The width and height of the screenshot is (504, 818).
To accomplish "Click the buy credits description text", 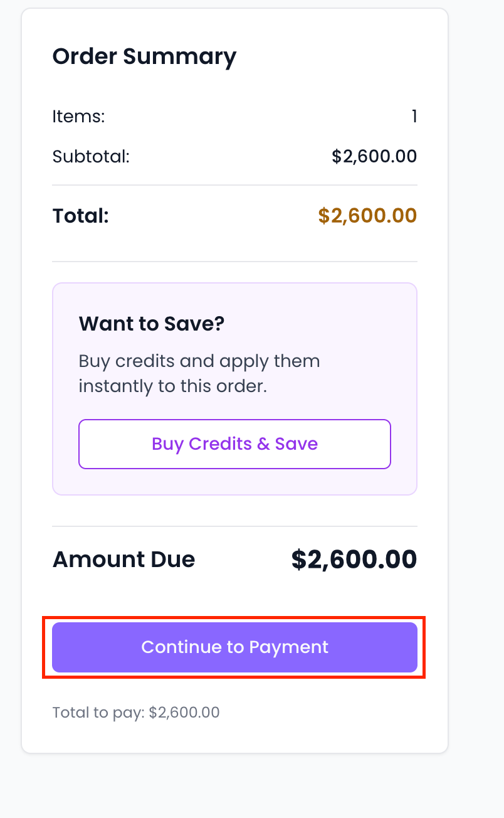I will pos(199,373).
